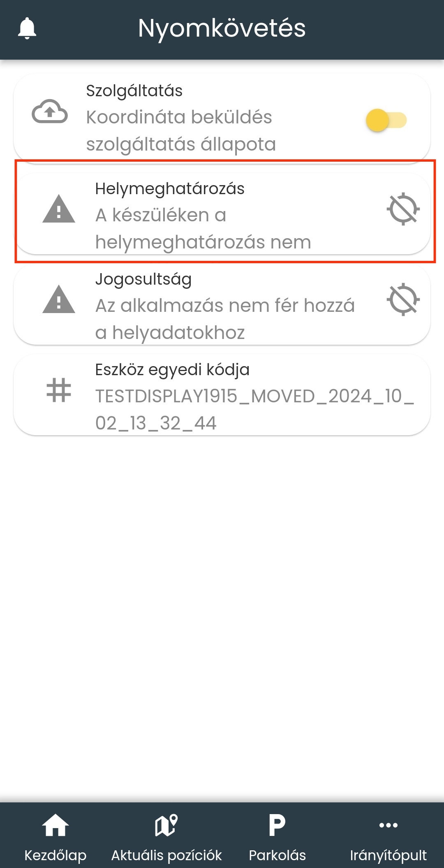
Task: Open notifications via the bell icon
Action: [27, 28]
